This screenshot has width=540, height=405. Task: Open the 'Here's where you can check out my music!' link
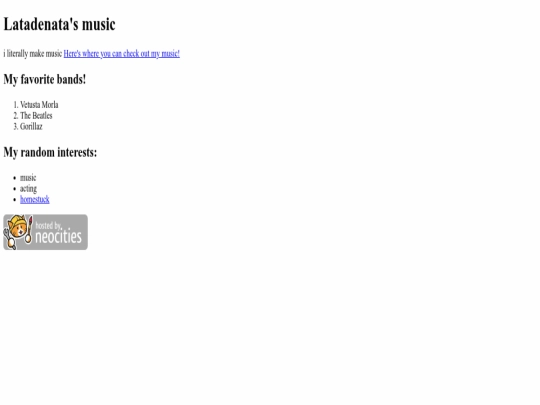(x=122, y=54)
